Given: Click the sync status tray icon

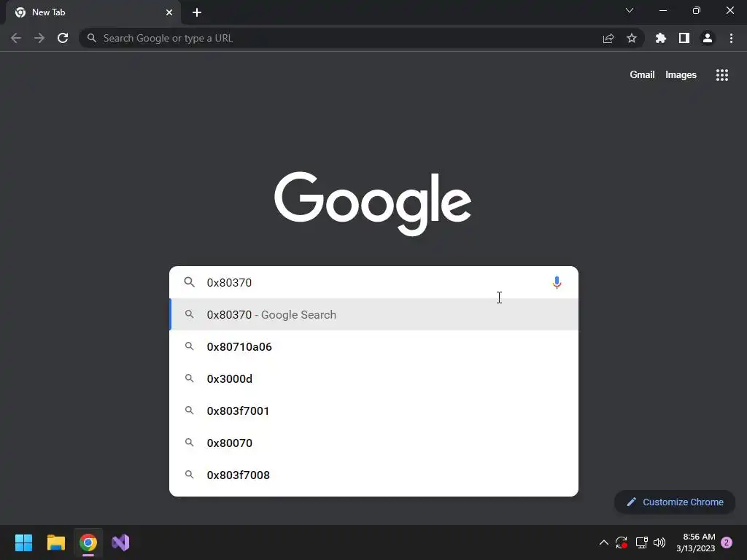Looking at the screenshot, I should pyautogui.click(x=622, y=542).
